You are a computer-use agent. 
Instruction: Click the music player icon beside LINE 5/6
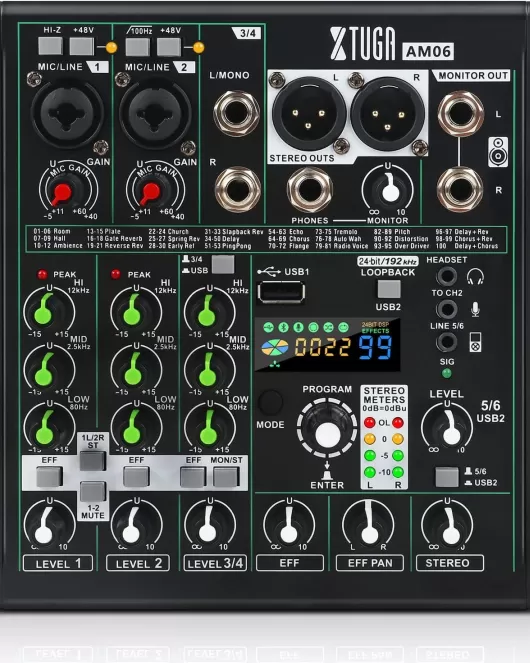point(475,342)
